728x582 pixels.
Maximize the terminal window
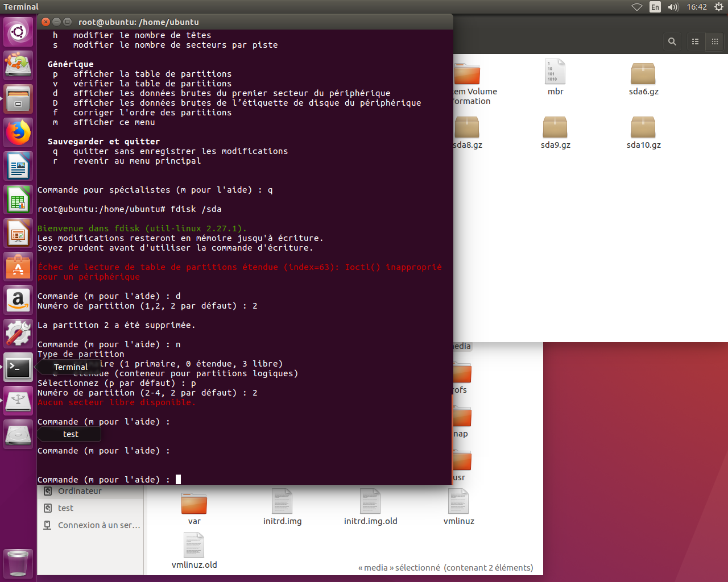coord(67,22)
